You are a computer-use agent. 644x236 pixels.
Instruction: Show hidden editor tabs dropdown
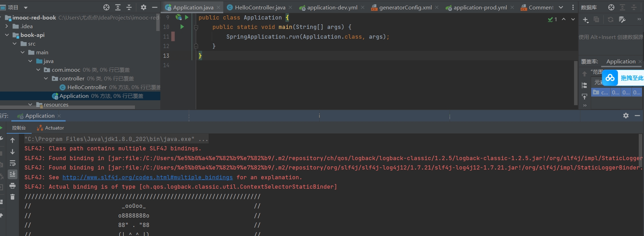pyautogui.click(x=561, y=7)
